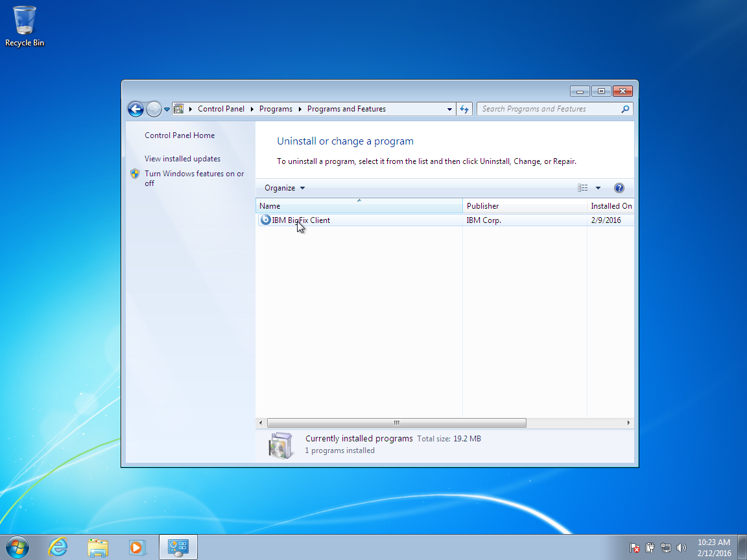
Task: Expand the arrow before Control Panel breadcrumb
Action: pos(191,109)
